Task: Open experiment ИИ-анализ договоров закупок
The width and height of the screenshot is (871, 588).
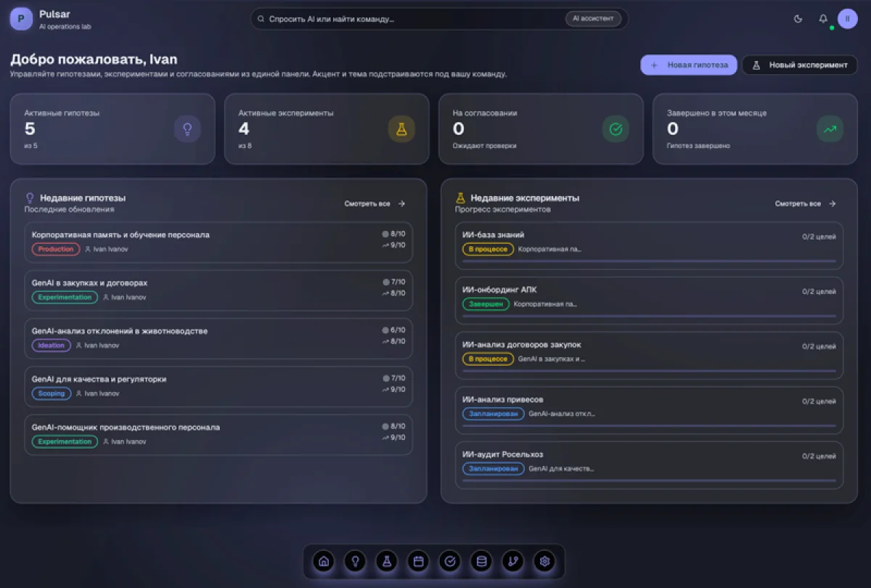Action: (x=649, y=356)
